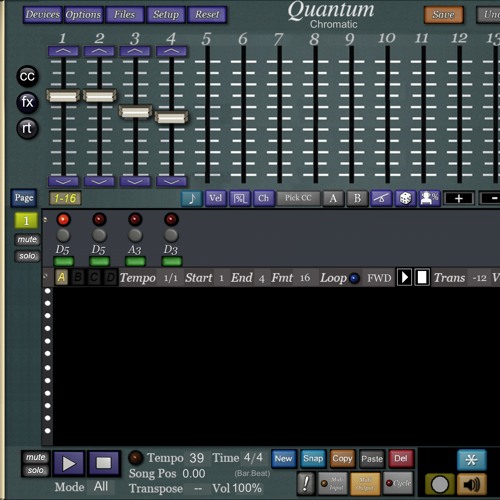This screenshot has height=500, width=500.
Task: Click up arrow above fader 4
Action: click(171, 51)
